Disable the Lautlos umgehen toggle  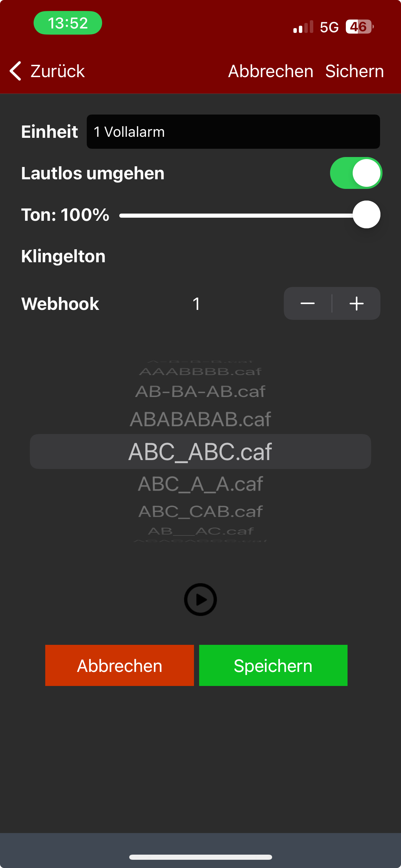(x=356, y=173)
